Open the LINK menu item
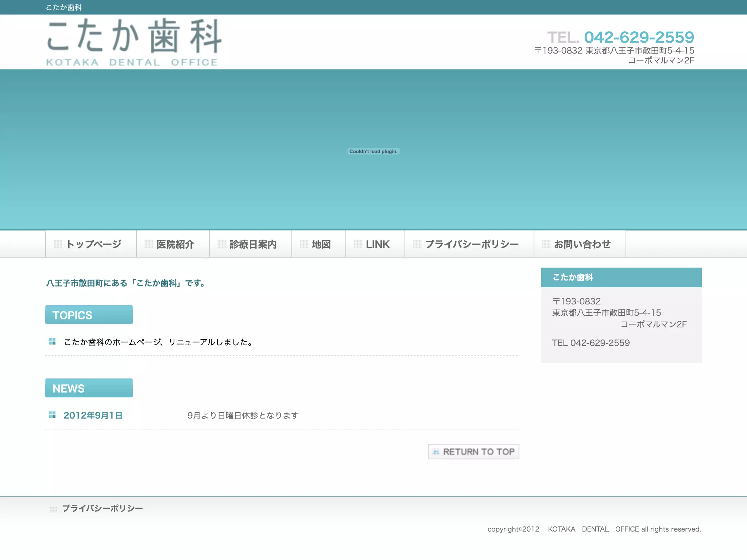This screenshot has width=747, height=560. pyautogui.click(x=375, y=244)
